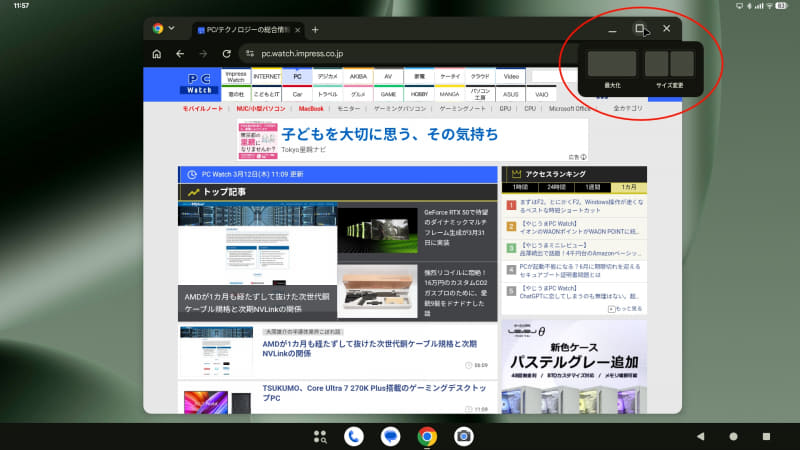Image resolution: width=800 pixels, height=450 pixels.
Task: Open the gas blowback rifle article thumbnail
Action: 378,291
